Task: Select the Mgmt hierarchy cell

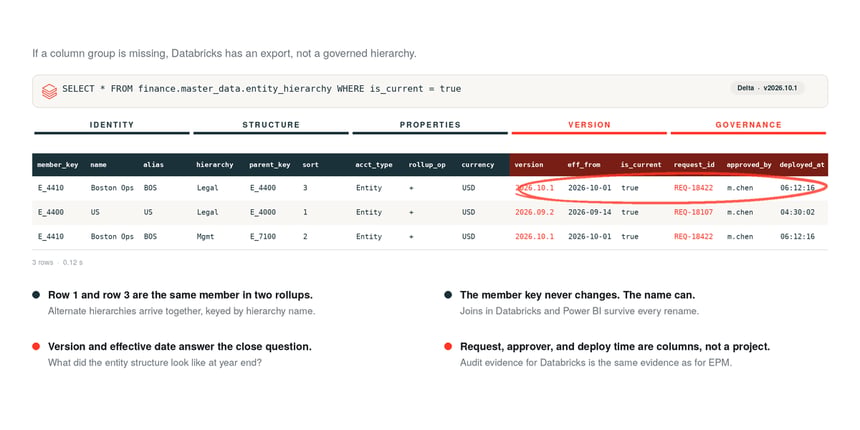Action: pos(205,237)
